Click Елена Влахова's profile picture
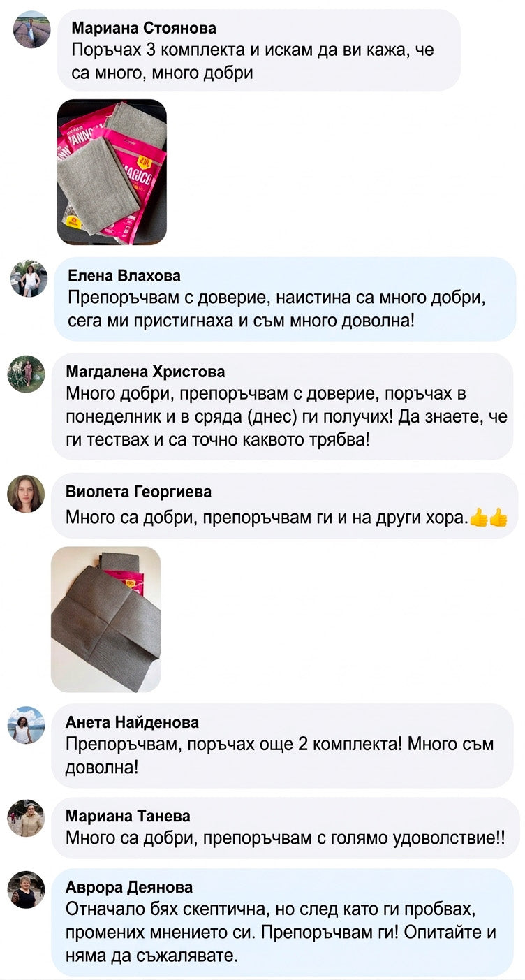525x980 pixels. click(x=29, y=279)
